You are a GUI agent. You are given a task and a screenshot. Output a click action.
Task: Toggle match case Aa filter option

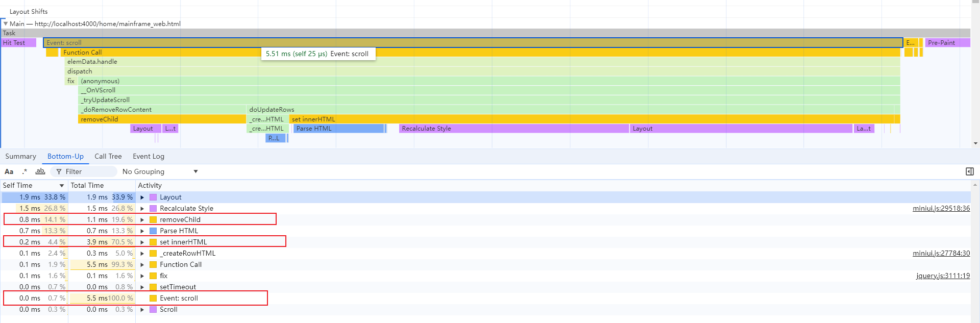tap(9, 171)
